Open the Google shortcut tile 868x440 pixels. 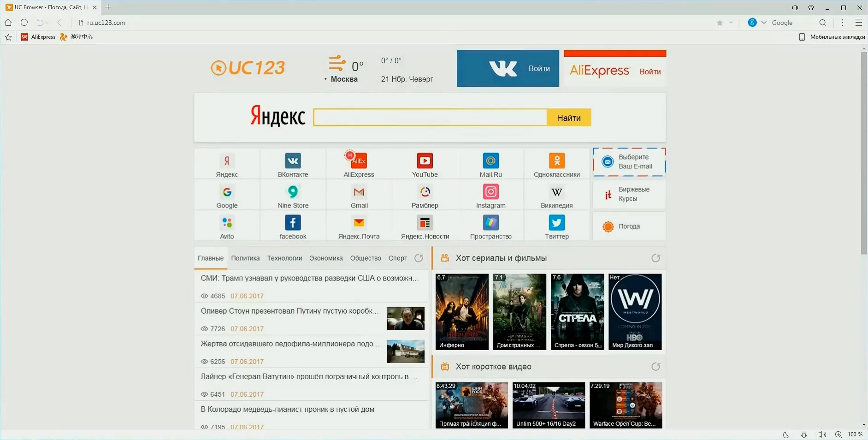[227, 195]
